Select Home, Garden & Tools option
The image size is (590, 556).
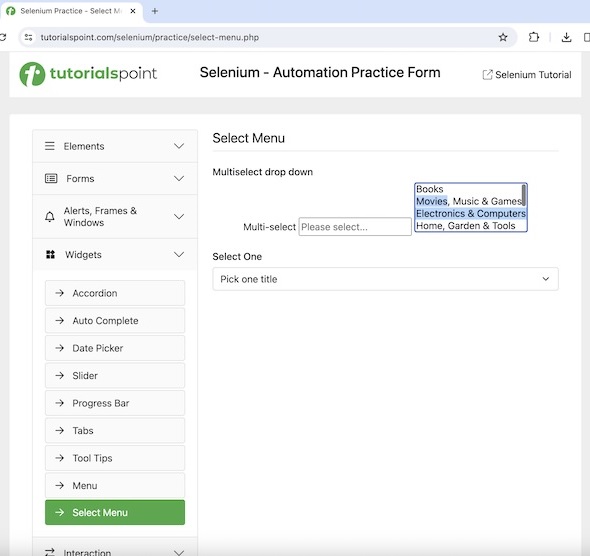tap(470, 226)
